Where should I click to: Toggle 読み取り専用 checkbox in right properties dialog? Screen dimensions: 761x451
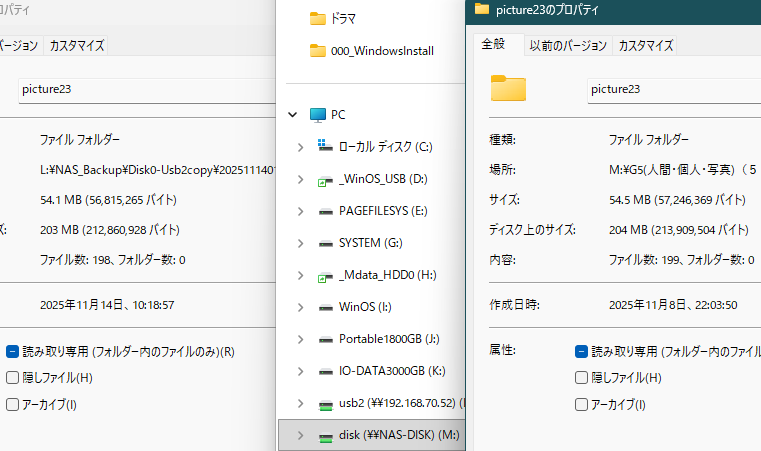click(x=582, y=352)
